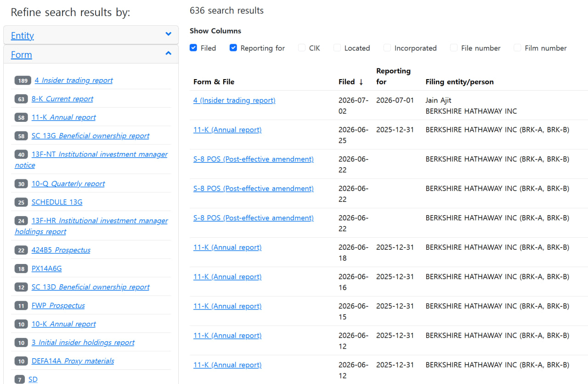
Task: Filter by FWP Prospectus
Action: pyautogui.click(x=58, y=305)
